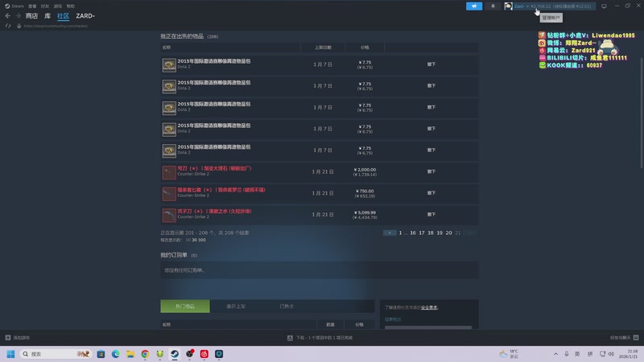Show 10 listings per page
The width and height of the screenshot is (644, 362).
[x=188, y=240]
